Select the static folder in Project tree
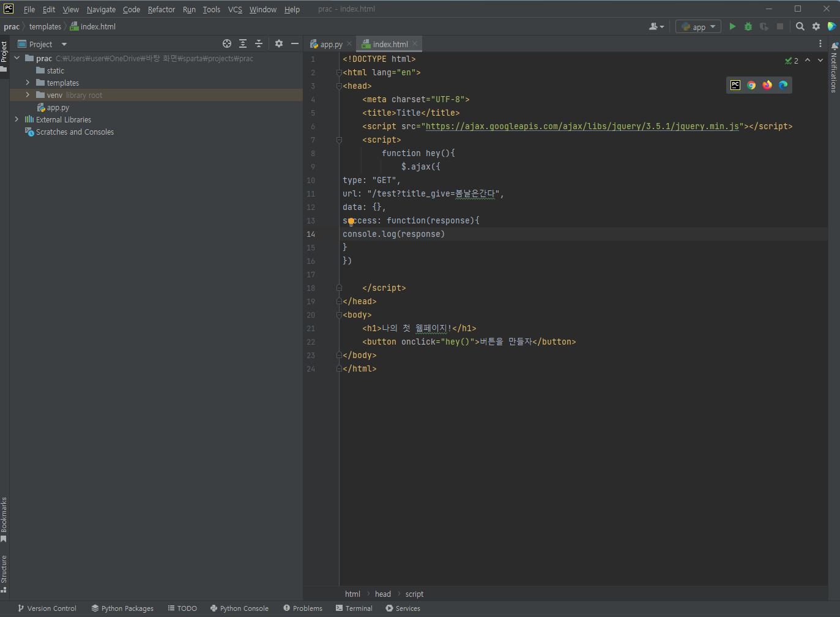This screenshot has height=617, width=840. point(50,70)
